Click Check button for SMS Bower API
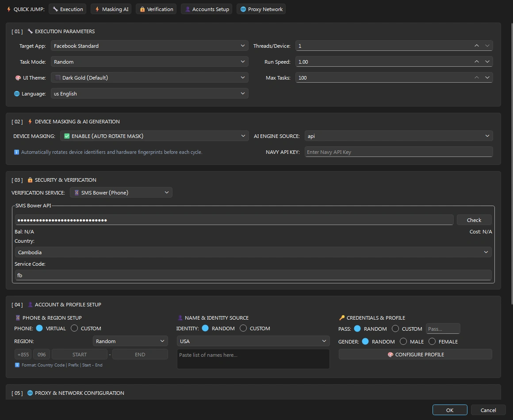 click(x=474, y=220)
